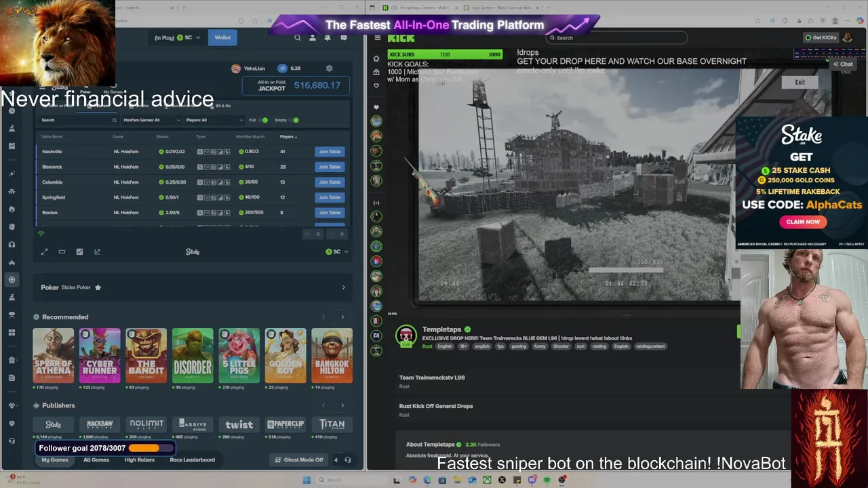Image resolution: width=868 pixels, height=488 pixels.
Task: Show next Publishers arrow
Action: 342,405
